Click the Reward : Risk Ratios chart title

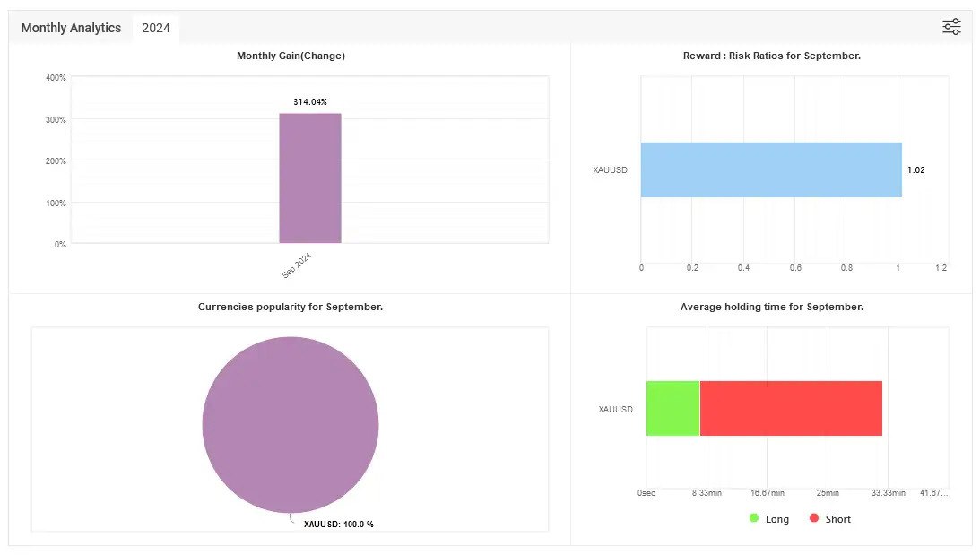pos(771,56)
